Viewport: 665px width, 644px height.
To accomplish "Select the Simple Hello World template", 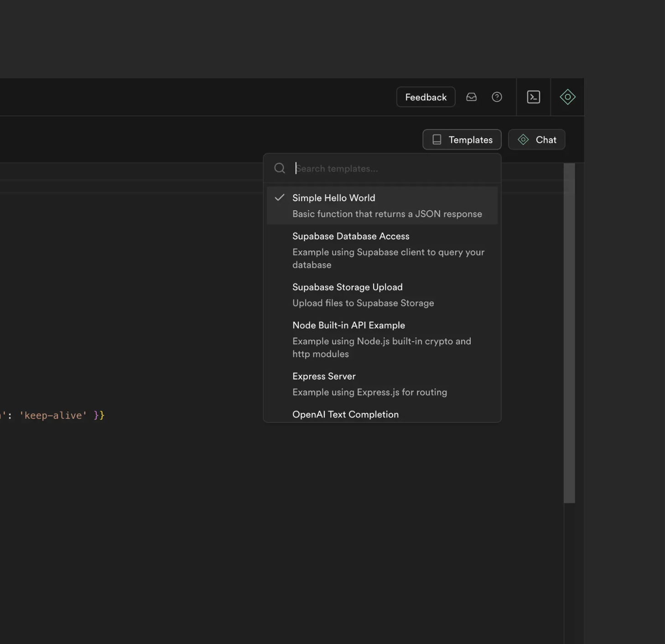I will click(382, 206).
